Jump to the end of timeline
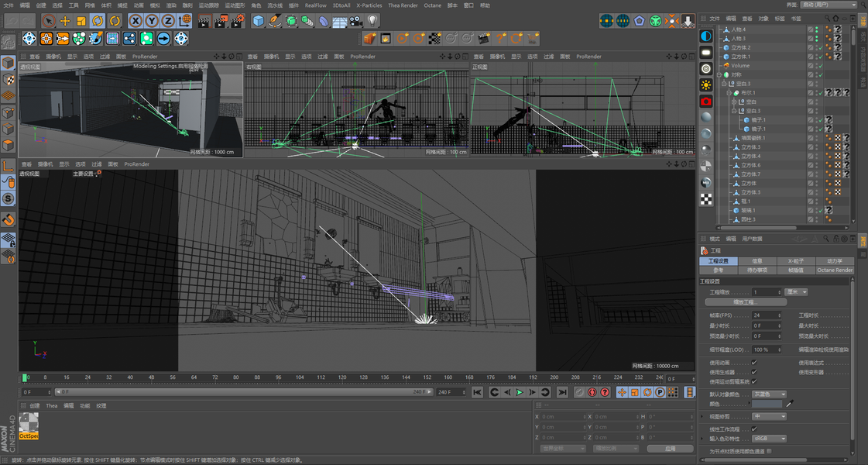This screenshot has height=465, width=868. click(562, 392)
